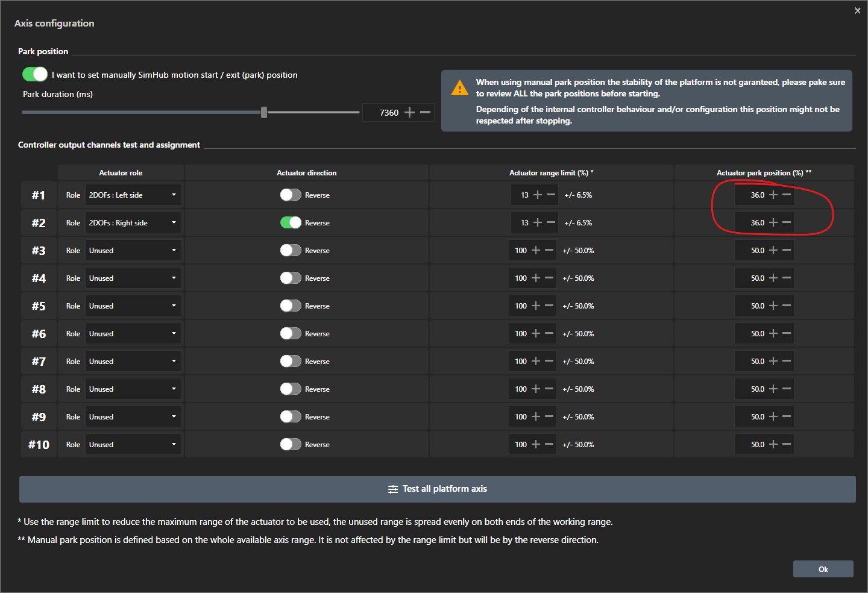868x593 pixels.
Task: Expand role dropdown for actuator #3
Action: tap(133, 251)
